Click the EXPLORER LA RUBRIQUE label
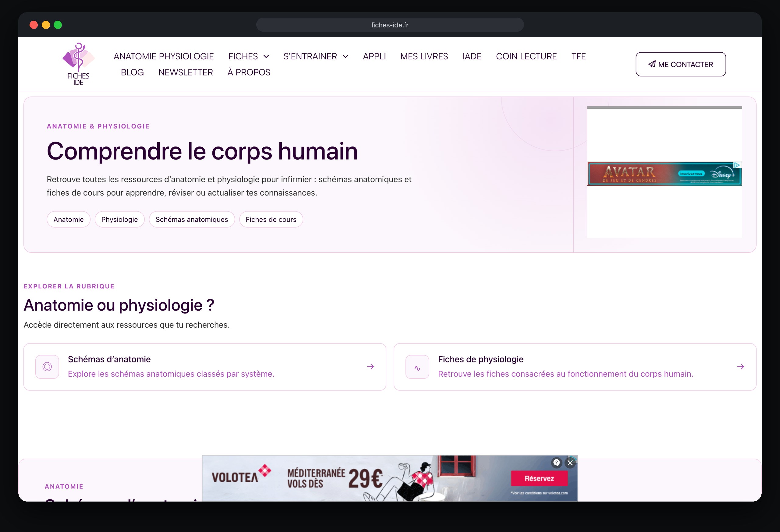 pyautogui.click(x=69, y=286)
